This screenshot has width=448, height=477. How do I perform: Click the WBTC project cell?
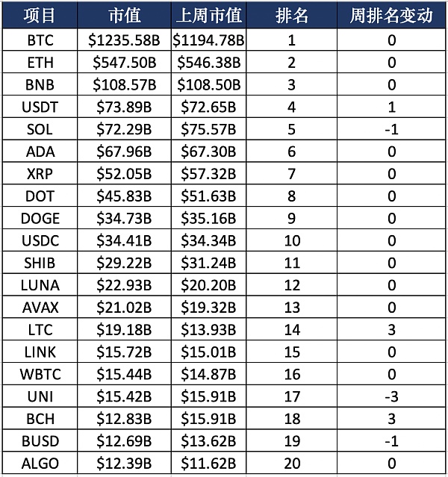point(43,374)
